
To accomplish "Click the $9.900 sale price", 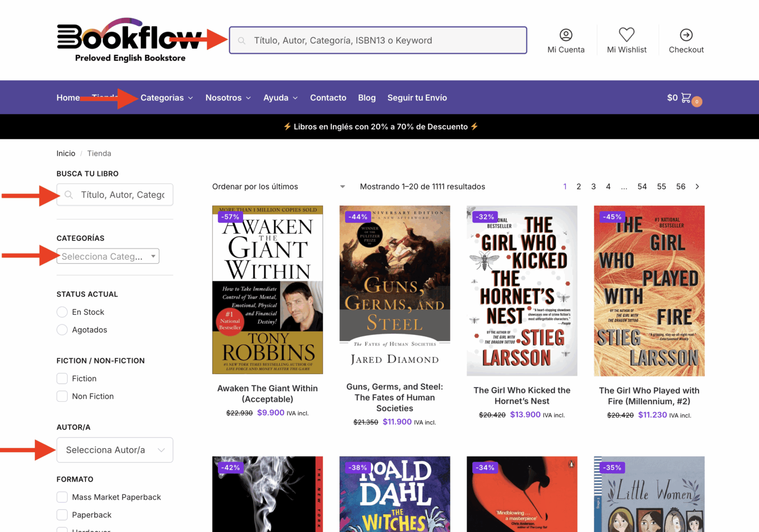I will point(271,413).
